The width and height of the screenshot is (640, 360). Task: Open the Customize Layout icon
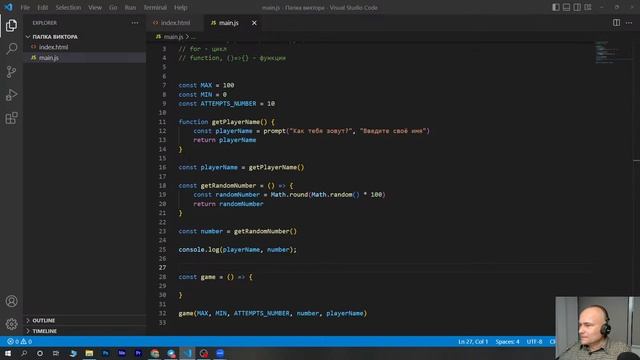pos(588,7)
